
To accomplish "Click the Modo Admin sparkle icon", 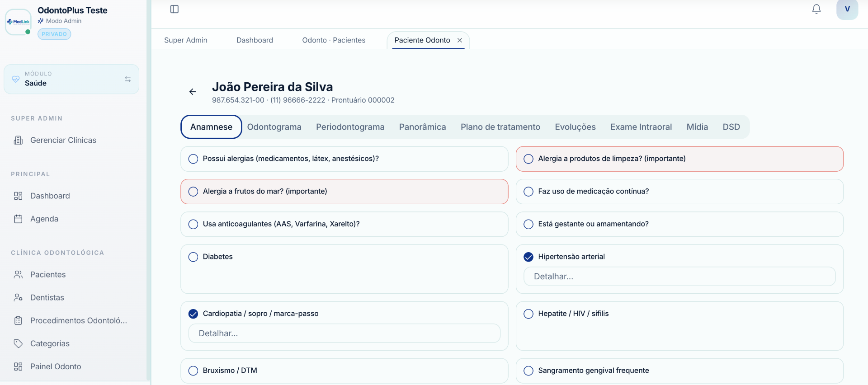I will (x=41, y=21).
